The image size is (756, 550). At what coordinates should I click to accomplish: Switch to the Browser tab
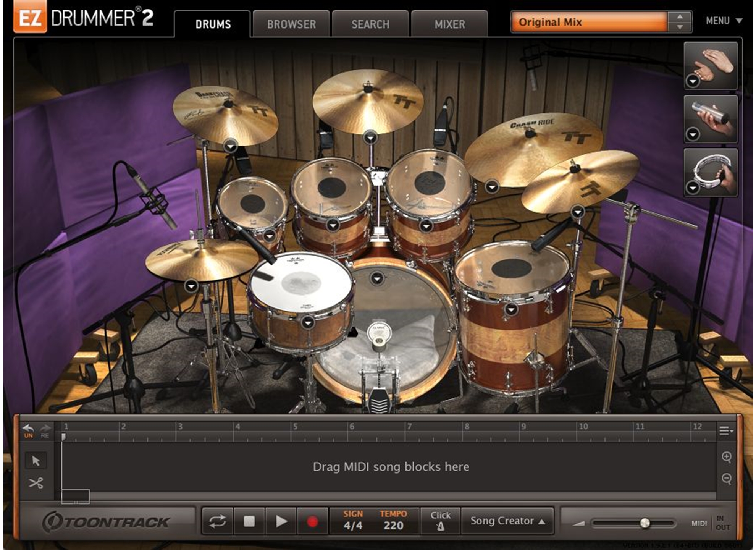click(291, 24)
